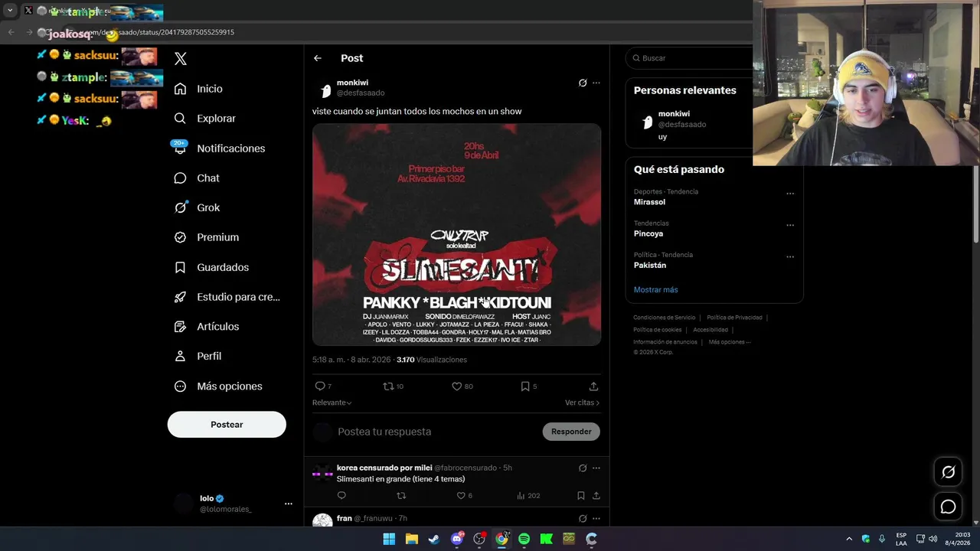Screen dimensions: 980x551
Task: Show hidden tray icons chevron
Action: (849, 539)
